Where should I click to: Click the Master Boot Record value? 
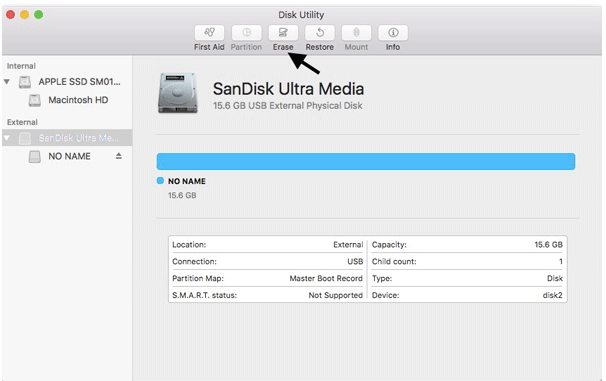click(x=326, y=278)
